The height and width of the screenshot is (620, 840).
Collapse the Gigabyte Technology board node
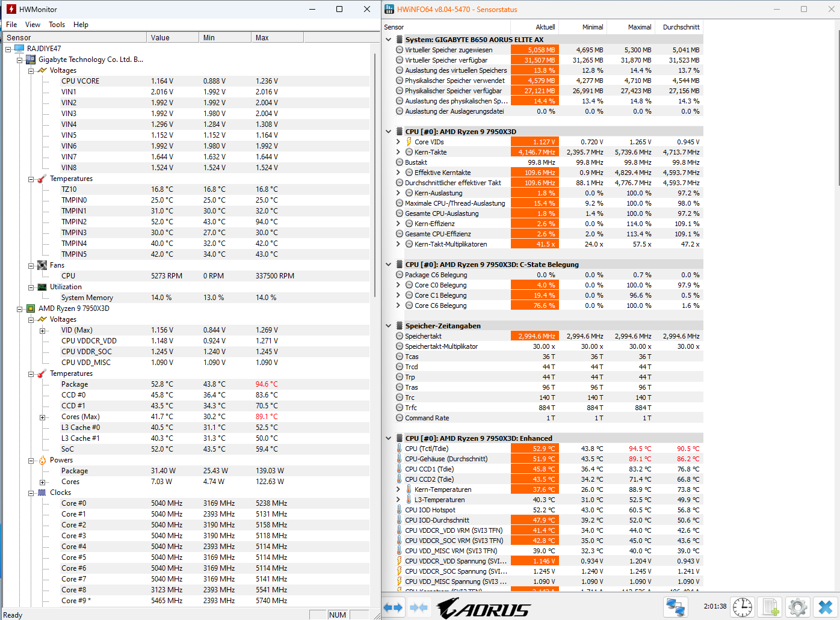pos(19,60)
